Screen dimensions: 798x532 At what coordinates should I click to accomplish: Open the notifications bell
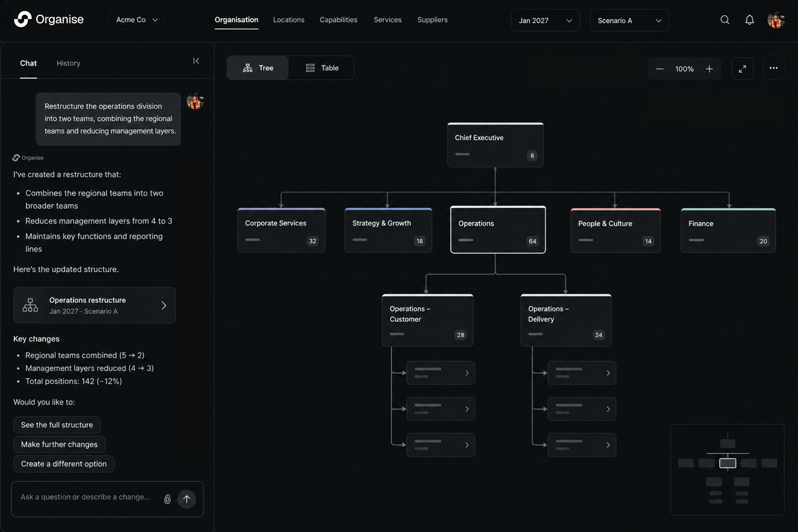coord(749,20)
